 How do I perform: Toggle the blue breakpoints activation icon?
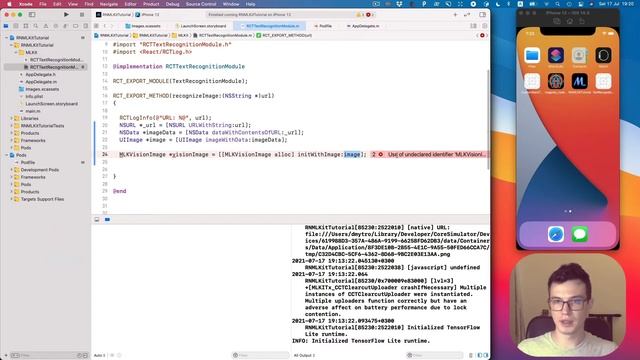click(x=107, y=220)
